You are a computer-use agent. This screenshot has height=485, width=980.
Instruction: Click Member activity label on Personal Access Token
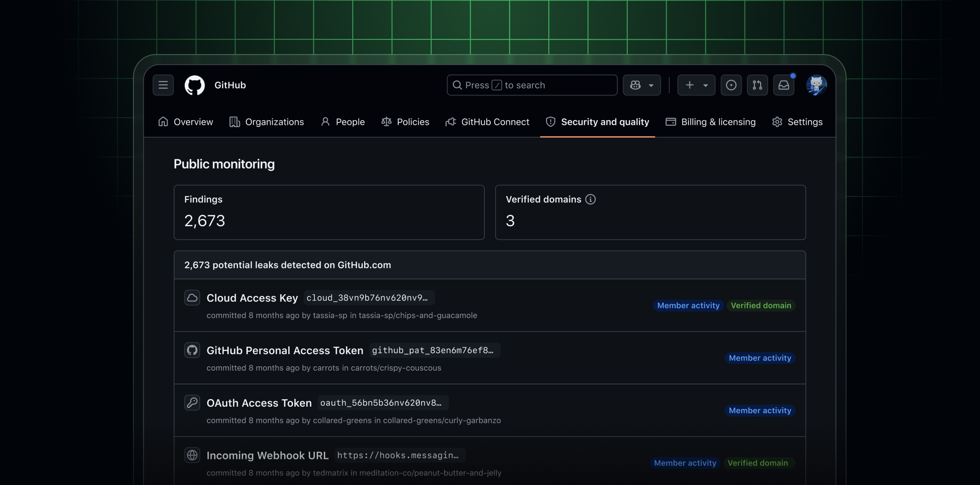760,358
